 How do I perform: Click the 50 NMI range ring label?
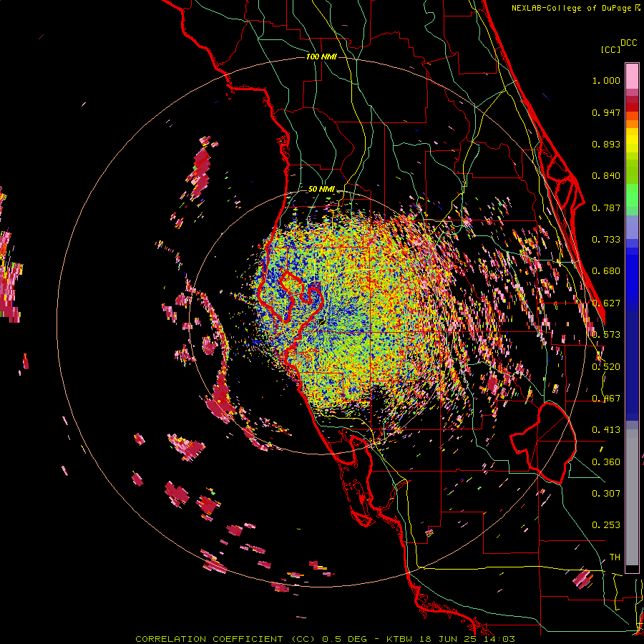[321, 189]
